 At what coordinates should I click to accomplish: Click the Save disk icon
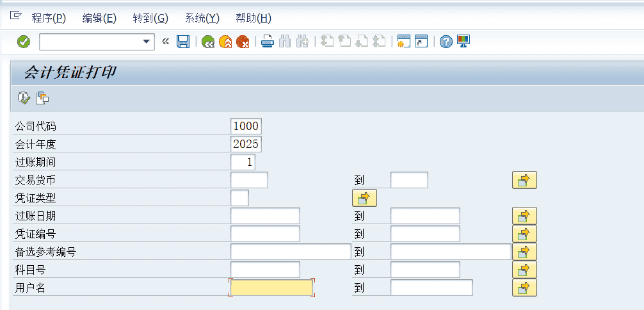183,42
